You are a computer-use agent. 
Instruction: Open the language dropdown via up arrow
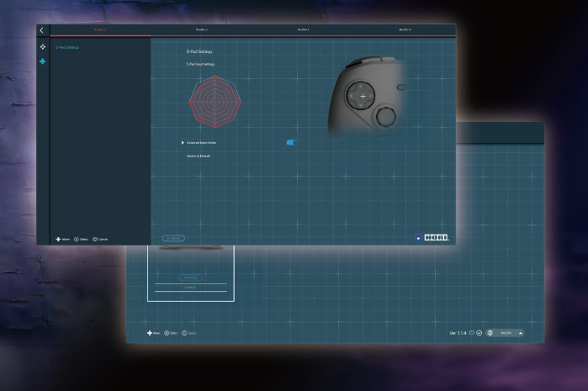coord(521,333)
